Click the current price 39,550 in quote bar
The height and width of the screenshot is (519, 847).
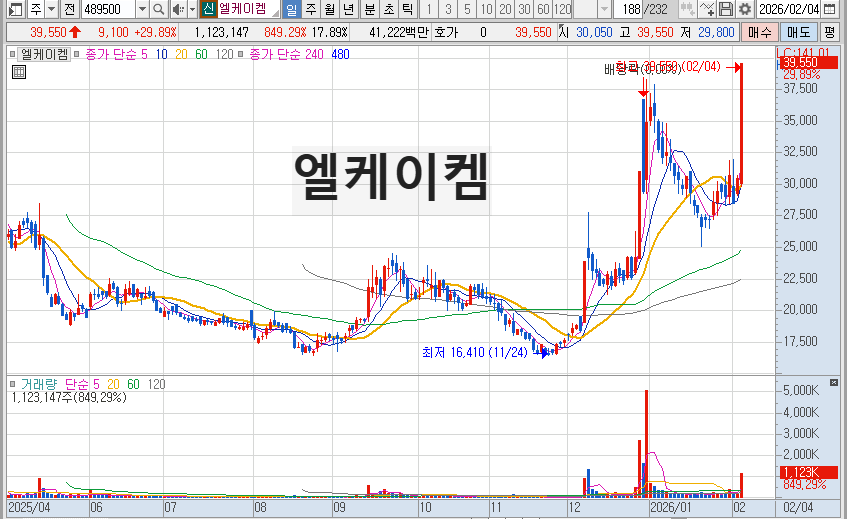[48, 32]
